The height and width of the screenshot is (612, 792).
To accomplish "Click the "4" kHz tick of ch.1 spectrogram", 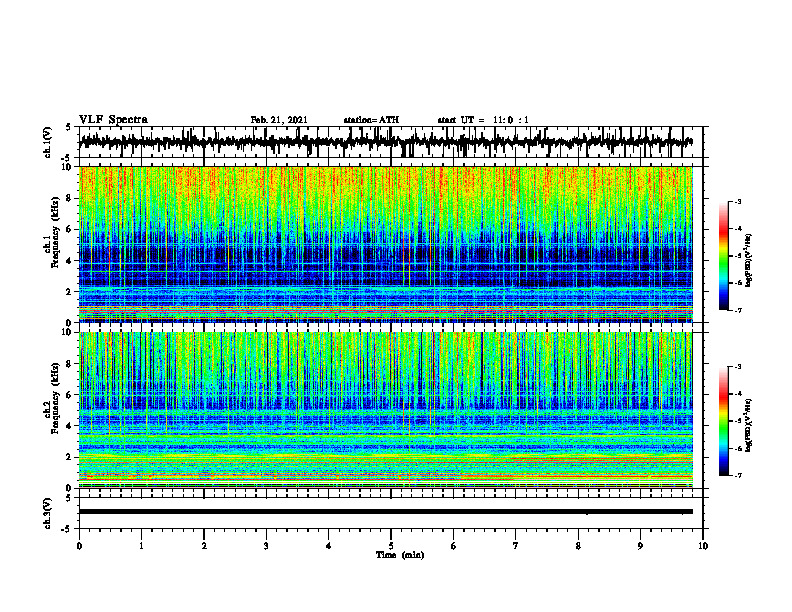I will [x=70, y=261].
